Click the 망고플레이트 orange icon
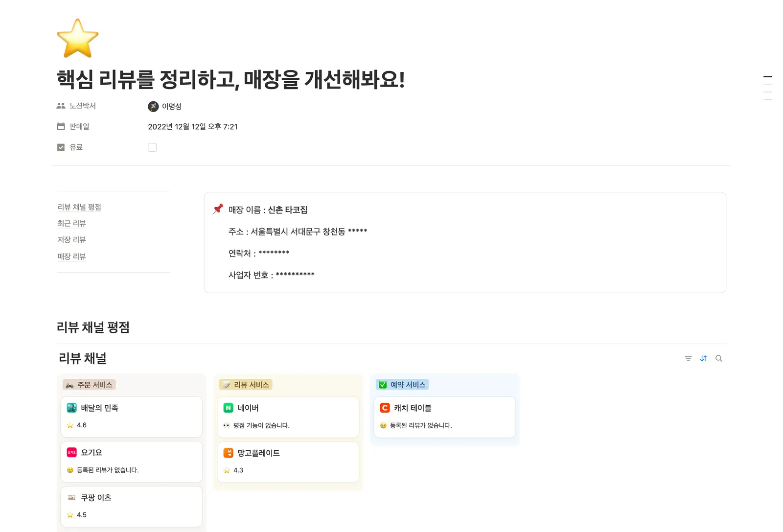783x532 pixels. [x=228, y=453]
